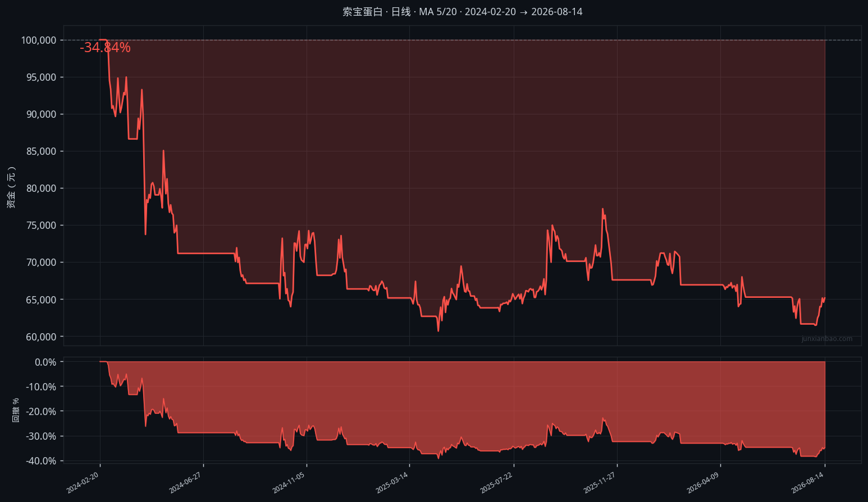
Task: Select the 95,000 y-axis tick label
Action: [42, 77]
